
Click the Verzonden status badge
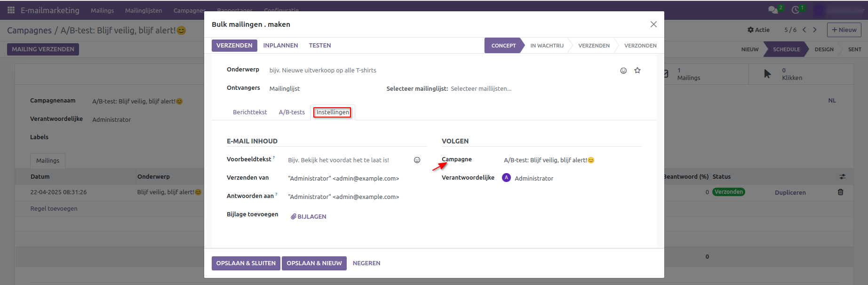729,192
